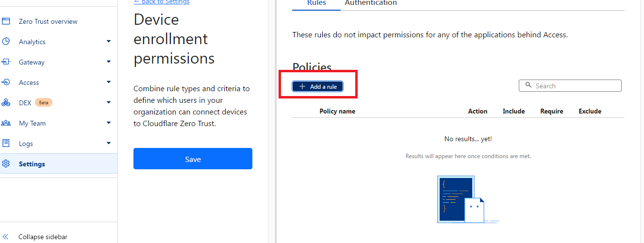Image resolution: width=644 pixels, height=243 pixels.
Task: Click the My Team people icon
Action: point(6,123)
